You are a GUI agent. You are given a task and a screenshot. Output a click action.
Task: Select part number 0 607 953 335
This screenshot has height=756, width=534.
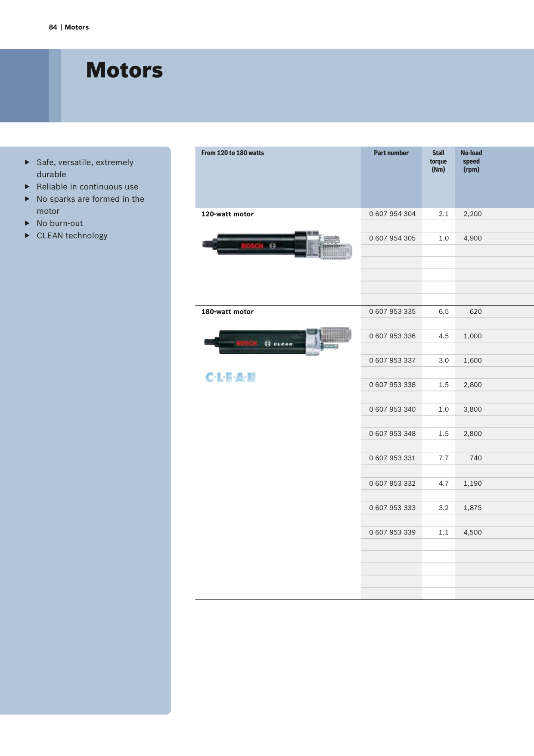coord(392,312)
